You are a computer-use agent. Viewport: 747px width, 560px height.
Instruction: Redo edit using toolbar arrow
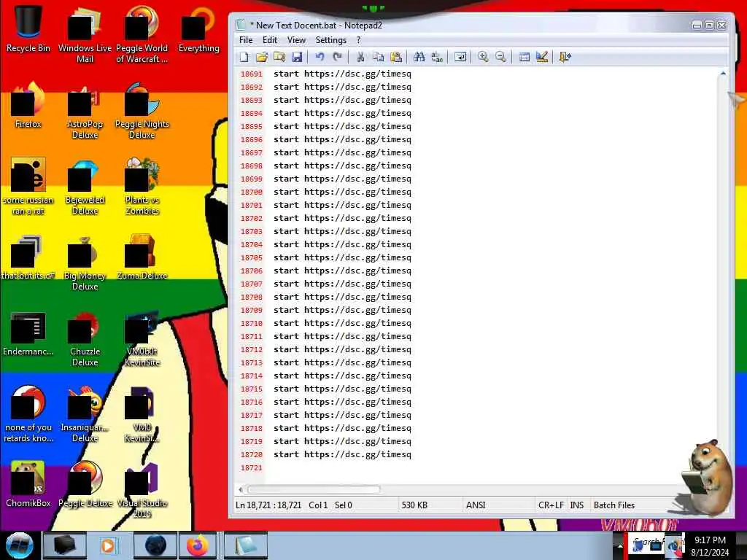[x=337, y=57]
